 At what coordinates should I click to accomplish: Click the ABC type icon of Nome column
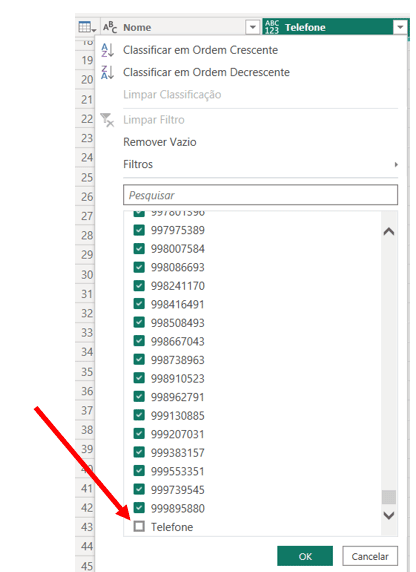click(110, 27)
